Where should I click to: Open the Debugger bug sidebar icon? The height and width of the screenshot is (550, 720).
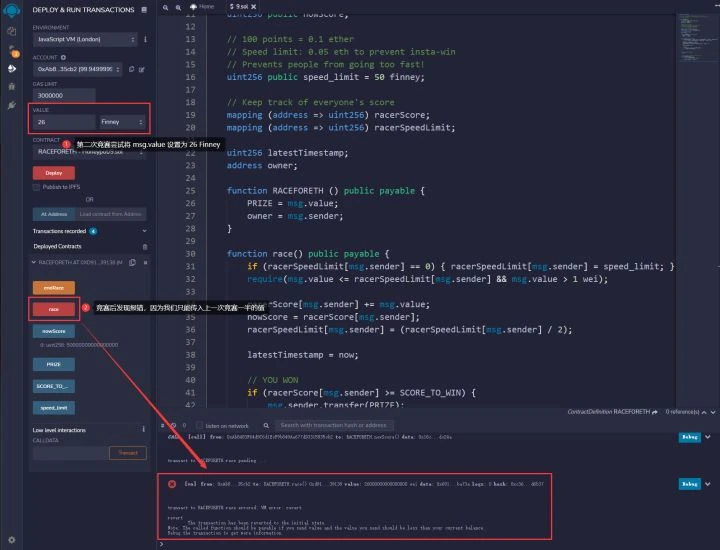point(12,86)
